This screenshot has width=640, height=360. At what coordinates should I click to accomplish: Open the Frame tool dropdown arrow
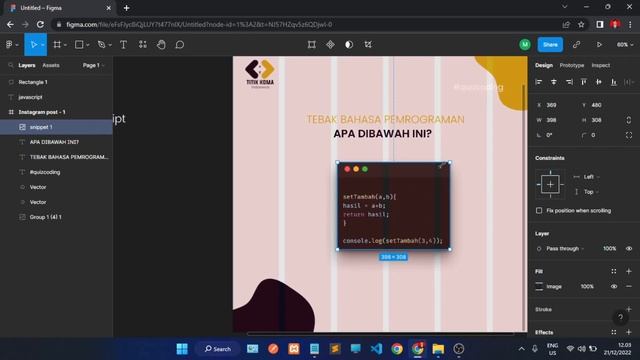pyautogui.click(x=65, y=45)
